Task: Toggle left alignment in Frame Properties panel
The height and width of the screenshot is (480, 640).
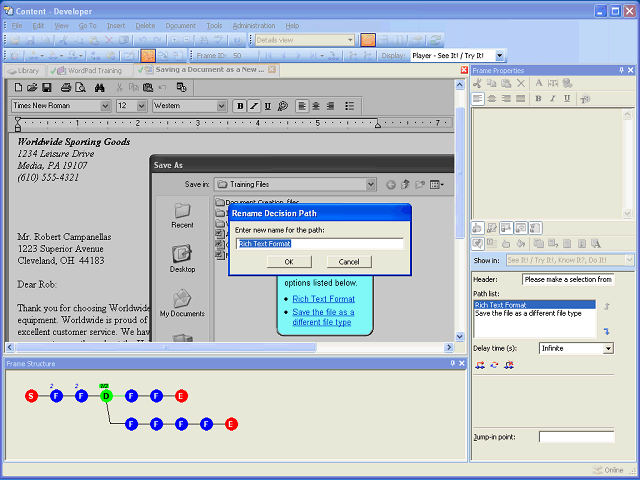Action: (x=478, y=98)
